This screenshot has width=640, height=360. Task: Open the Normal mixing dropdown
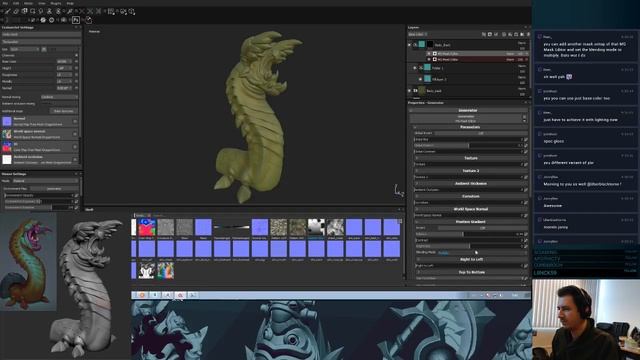(x=59, y=97)
